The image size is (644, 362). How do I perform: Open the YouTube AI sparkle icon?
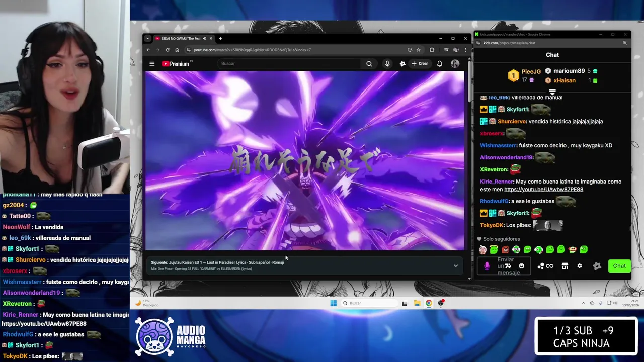coord(403,64)
